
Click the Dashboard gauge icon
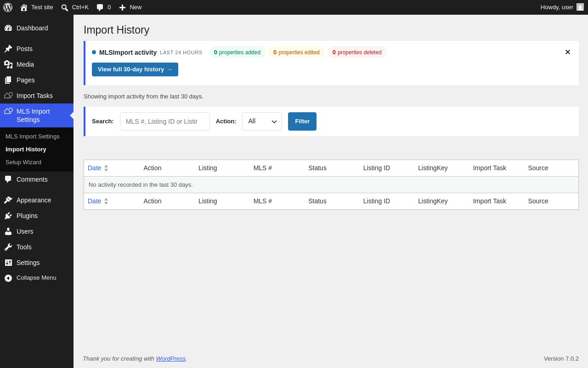point(8,28)
